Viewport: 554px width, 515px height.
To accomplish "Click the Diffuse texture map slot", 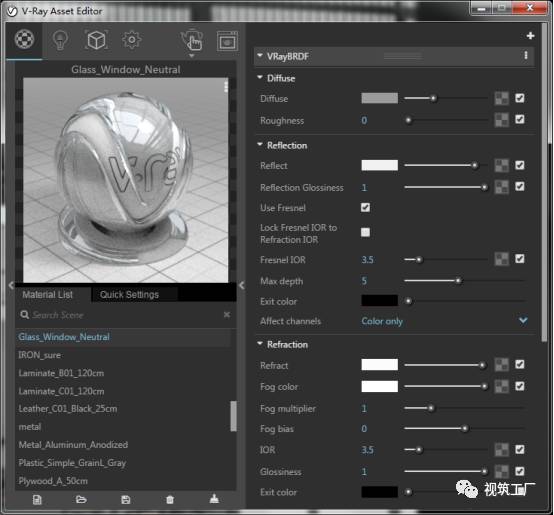I will coord(501,99).
